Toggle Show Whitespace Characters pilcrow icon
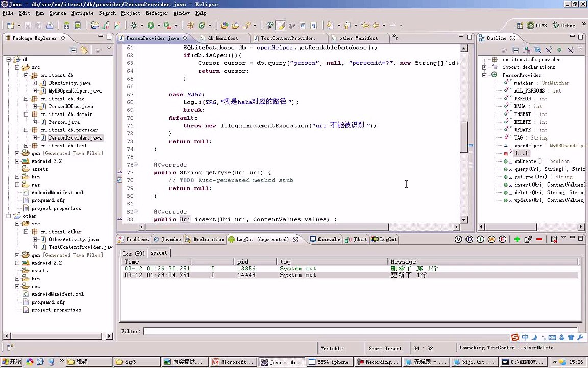588x368 pixels. tap(314, 26)
